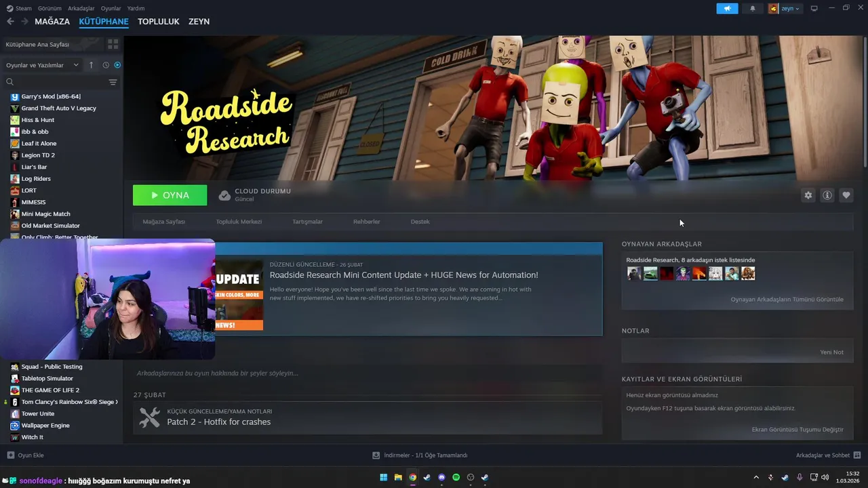The height and width of the screenshot is (488, 868).
Task: Click Tower Unite game icon
Action: [x=15, y=413]
